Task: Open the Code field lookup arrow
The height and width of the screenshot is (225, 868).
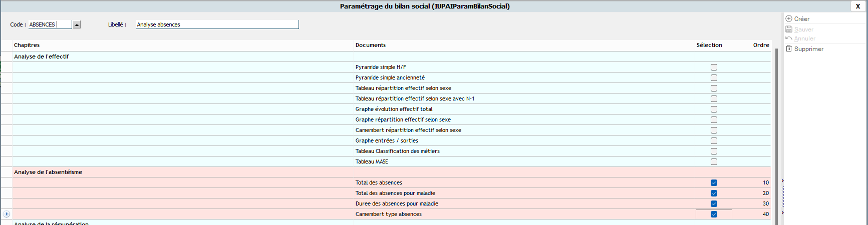Action: click(x=77, y=24)
